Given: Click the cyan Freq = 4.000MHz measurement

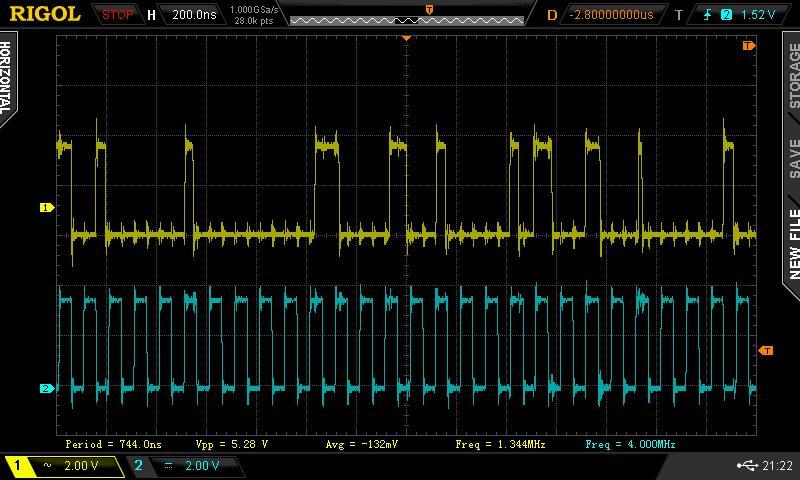Looking at the screenshot, I should coord(631,444).
